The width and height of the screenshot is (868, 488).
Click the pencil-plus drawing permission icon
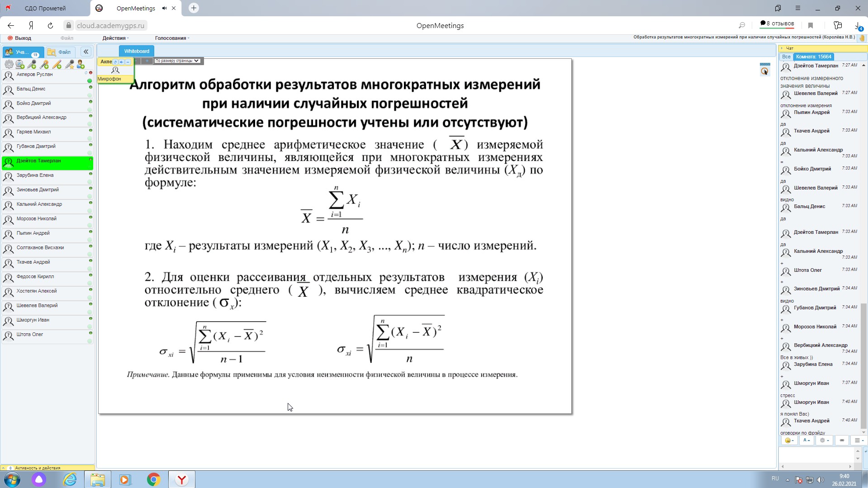pos(57,64)
